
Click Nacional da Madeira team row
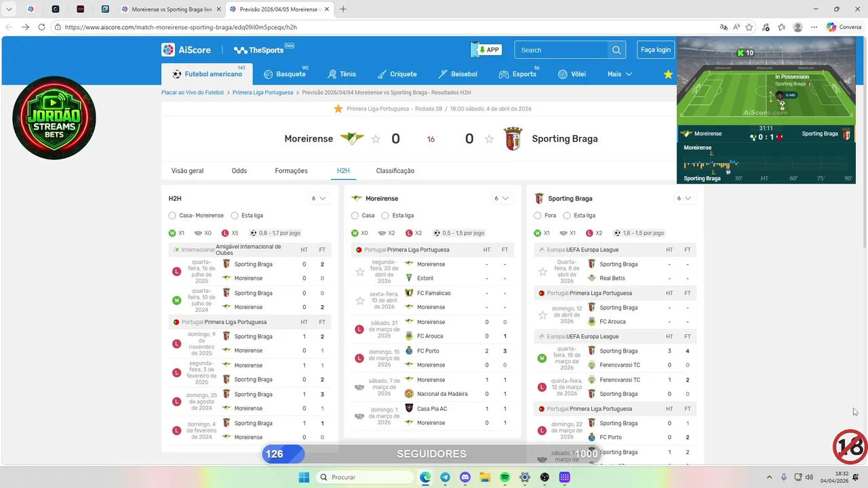click(442, 394)
